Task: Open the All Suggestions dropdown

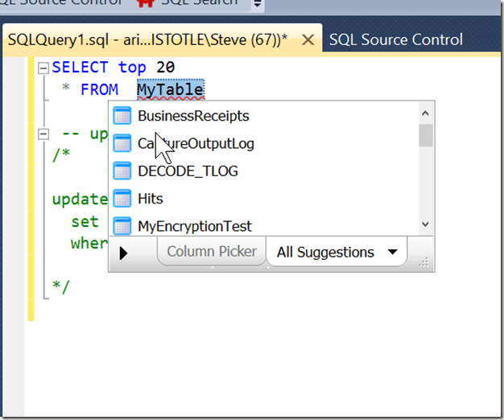Action: pyautogui.click(x=337, y=252)
